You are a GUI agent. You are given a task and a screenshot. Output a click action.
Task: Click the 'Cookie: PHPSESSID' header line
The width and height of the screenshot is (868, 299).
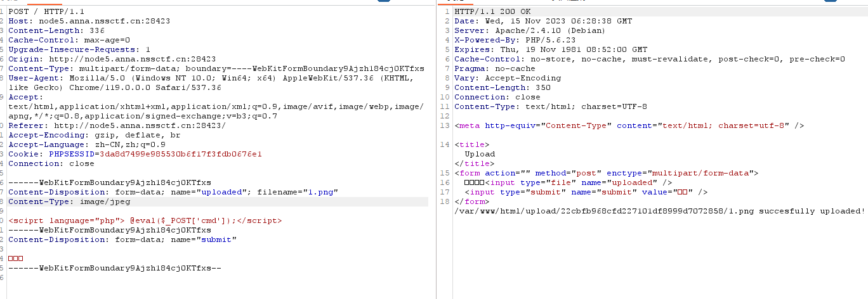click(135, 154)
